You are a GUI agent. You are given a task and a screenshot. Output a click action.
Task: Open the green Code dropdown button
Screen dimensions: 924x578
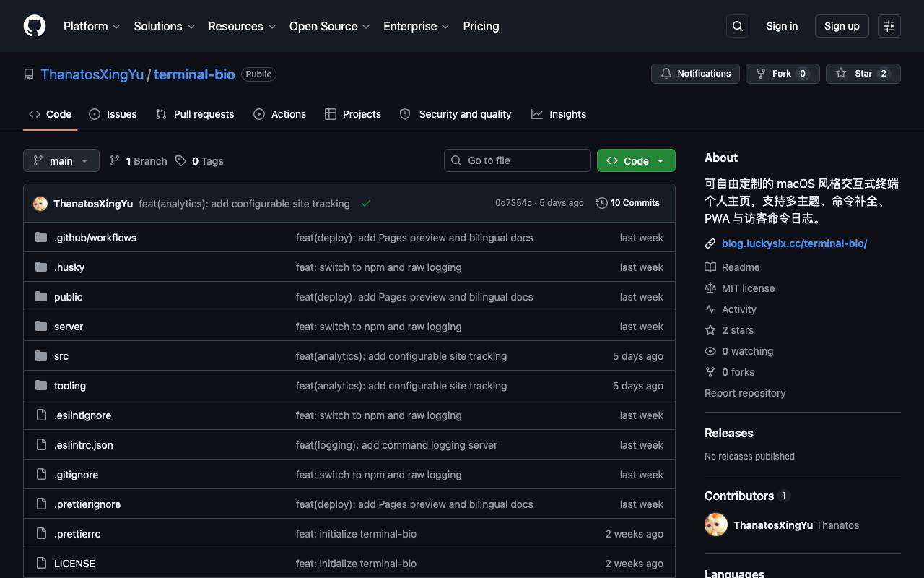coord(636,160)
